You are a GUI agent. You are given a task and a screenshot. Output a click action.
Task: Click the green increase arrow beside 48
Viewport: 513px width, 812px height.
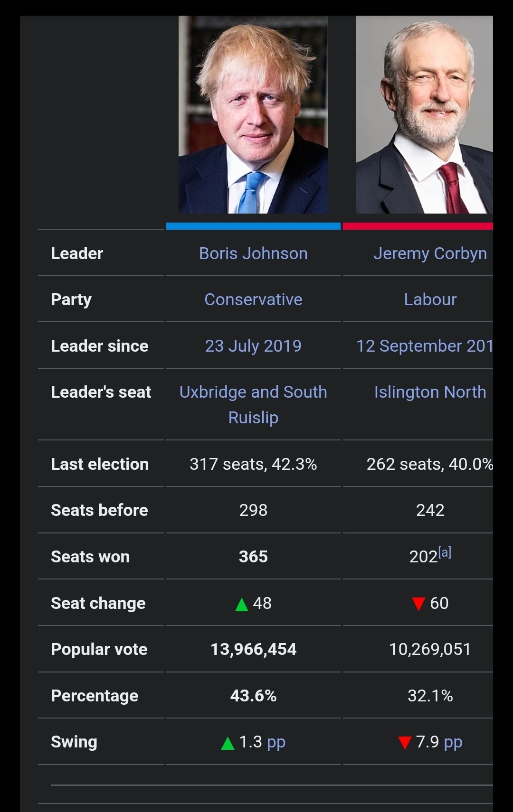(x=242, y=605)
